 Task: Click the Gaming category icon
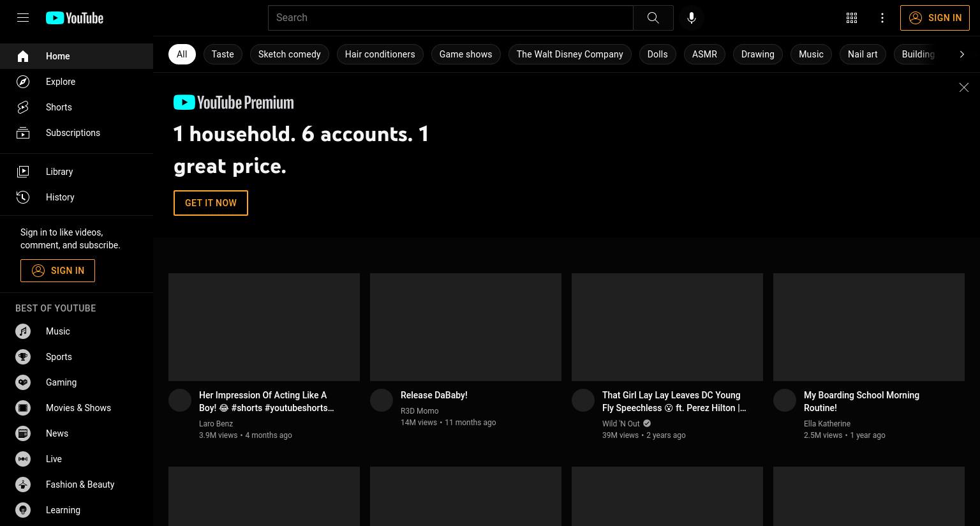(23, 382)
